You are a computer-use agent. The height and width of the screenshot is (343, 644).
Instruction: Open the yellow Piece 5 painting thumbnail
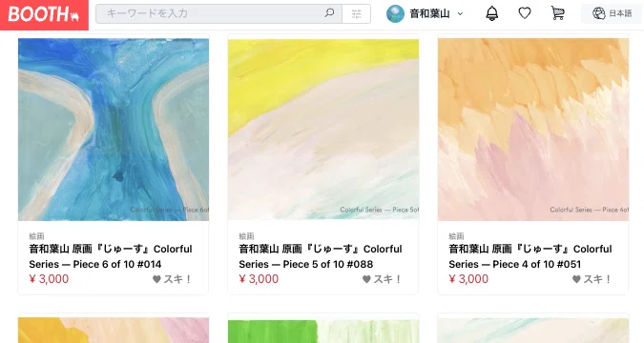coord(323,130)
